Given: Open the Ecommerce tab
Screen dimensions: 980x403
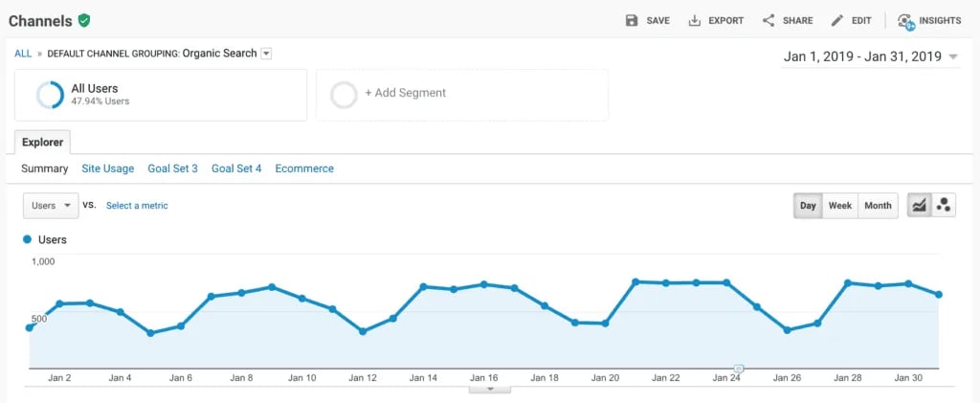Looking at the screenshot, I should [x=304, y=168].
